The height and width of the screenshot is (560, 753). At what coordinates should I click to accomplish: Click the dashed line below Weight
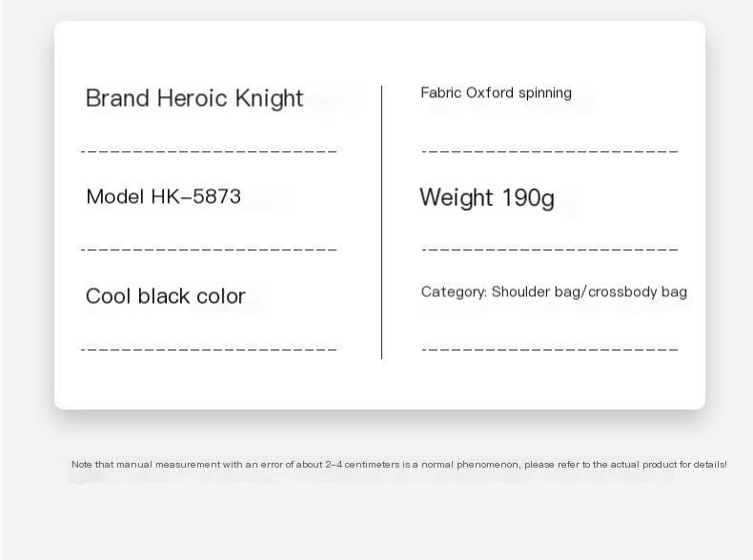pos(550,250)
